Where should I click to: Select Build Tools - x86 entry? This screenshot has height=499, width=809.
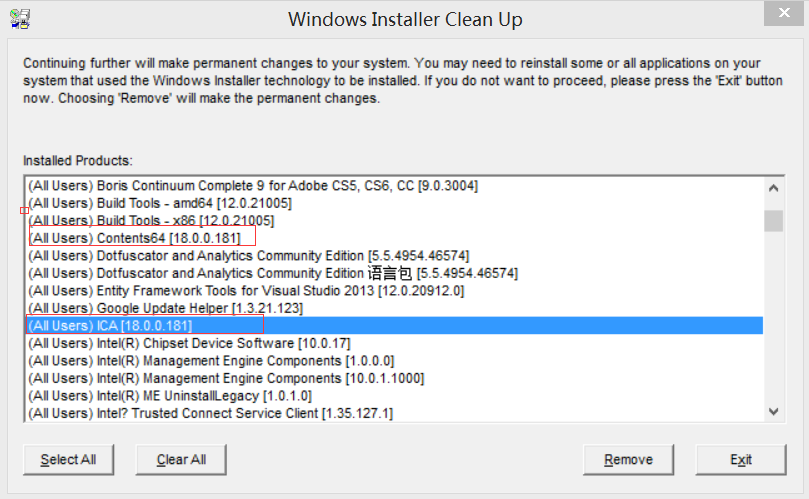(x=395, y=220)
